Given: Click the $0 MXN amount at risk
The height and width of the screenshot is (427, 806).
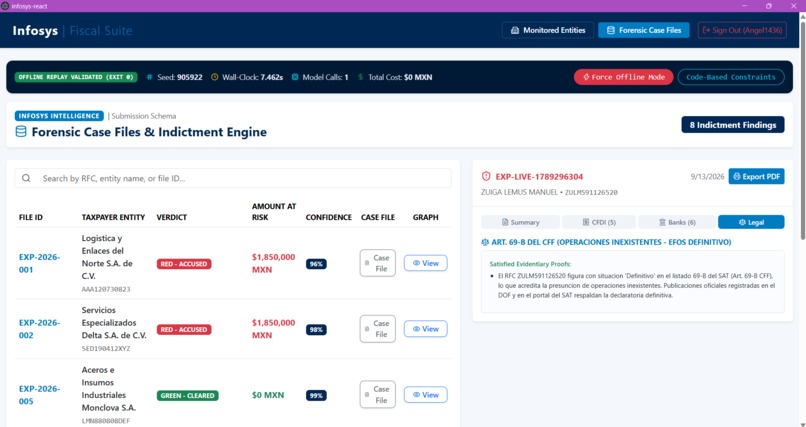Looking at the screenshot, I should 268,395.
